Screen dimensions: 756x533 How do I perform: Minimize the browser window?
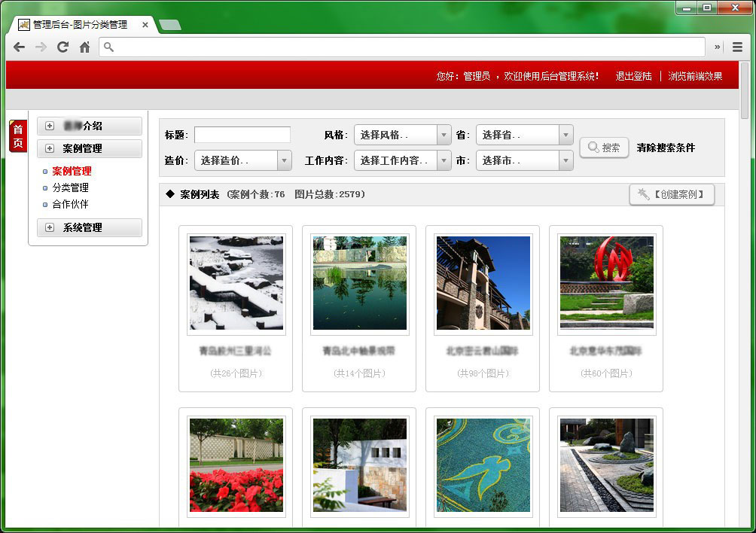click(687, 8)
